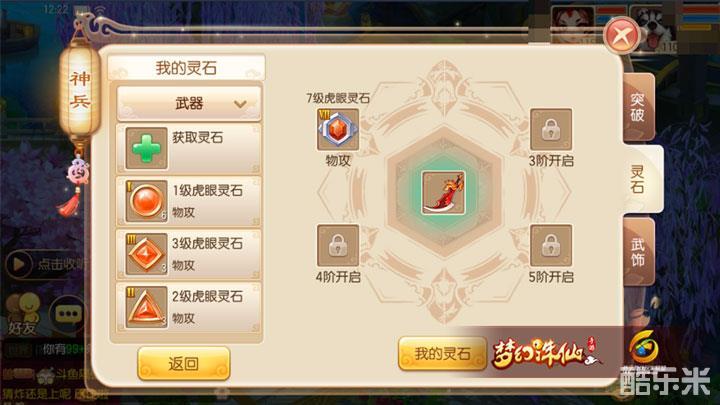
Task: Switch to the 灵石 side tab
Action: [641, 179]
